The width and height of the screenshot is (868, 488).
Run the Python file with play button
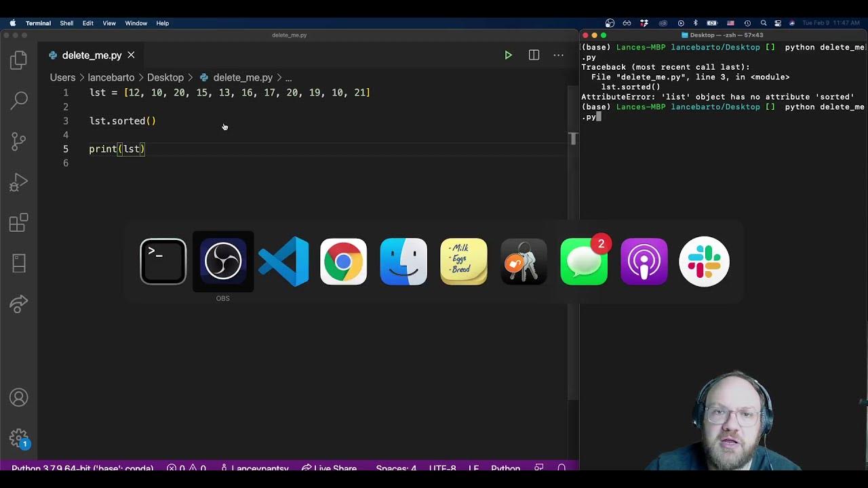[508, 56]
